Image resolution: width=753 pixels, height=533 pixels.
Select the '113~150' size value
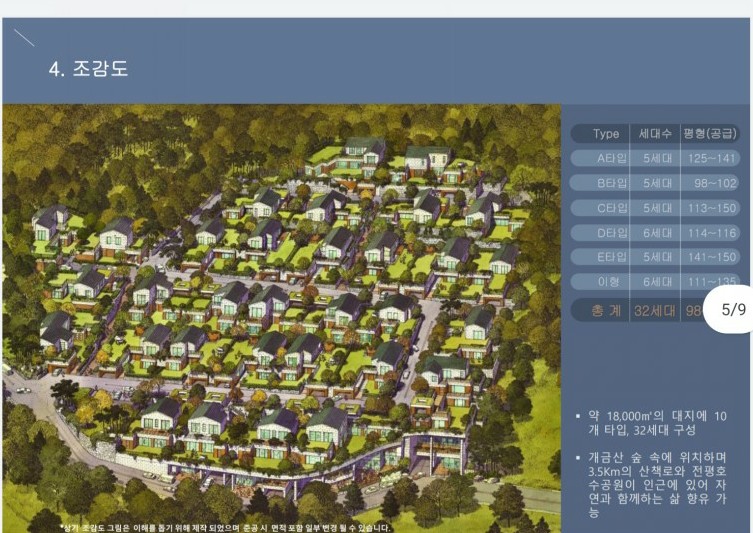712,208
